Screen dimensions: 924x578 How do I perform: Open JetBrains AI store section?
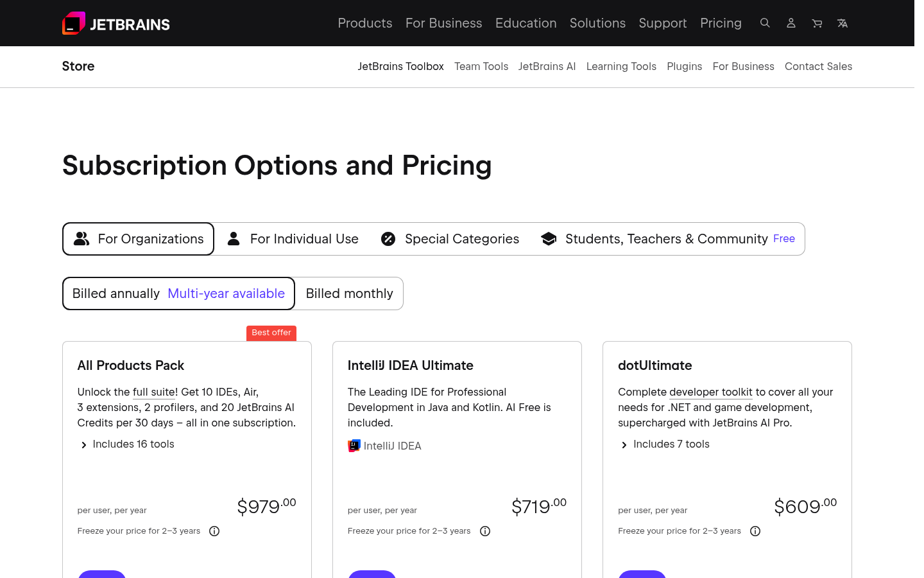[547, 66]
